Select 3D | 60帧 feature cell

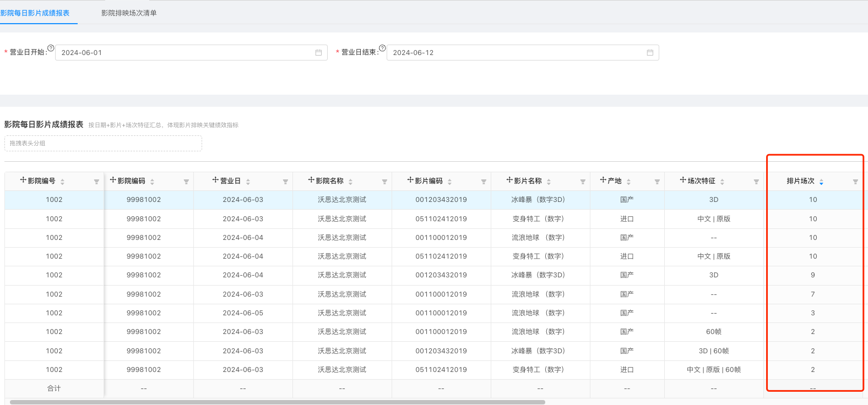click(x=714, y=351)
